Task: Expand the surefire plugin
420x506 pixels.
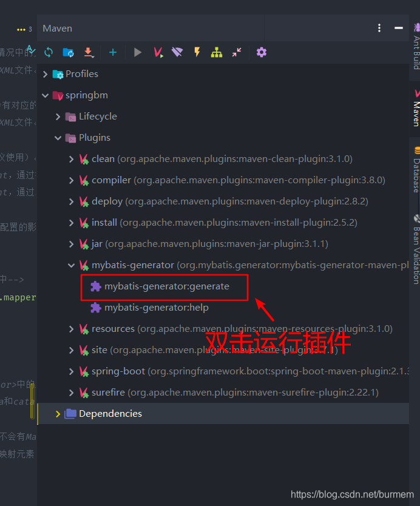Action: pos(72,393)
